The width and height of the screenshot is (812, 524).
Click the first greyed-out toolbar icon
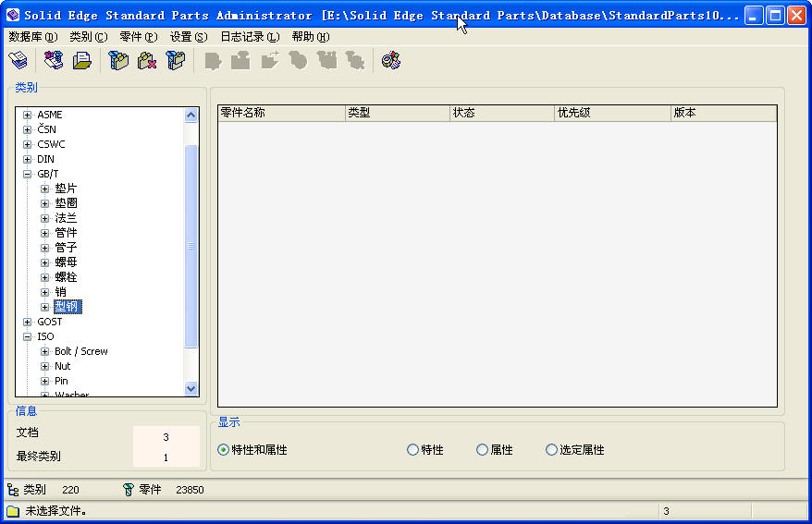213,60
